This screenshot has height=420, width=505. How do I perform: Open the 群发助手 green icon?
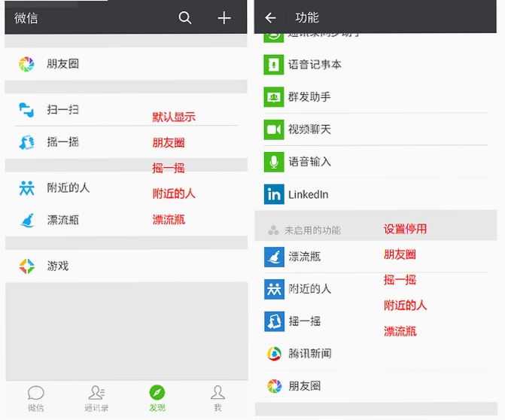pyautogui.click(x=274, y=97)
